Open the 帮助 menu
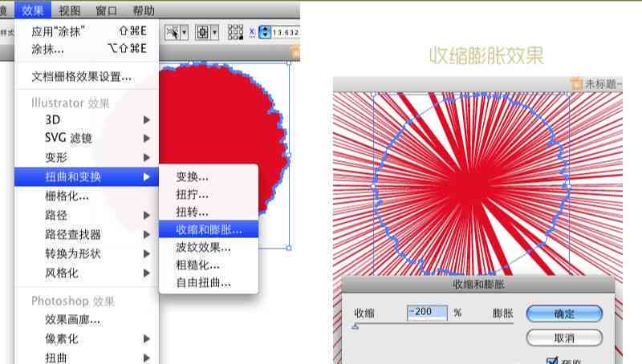Screen dimensions: 642x364 click(144, 10)
